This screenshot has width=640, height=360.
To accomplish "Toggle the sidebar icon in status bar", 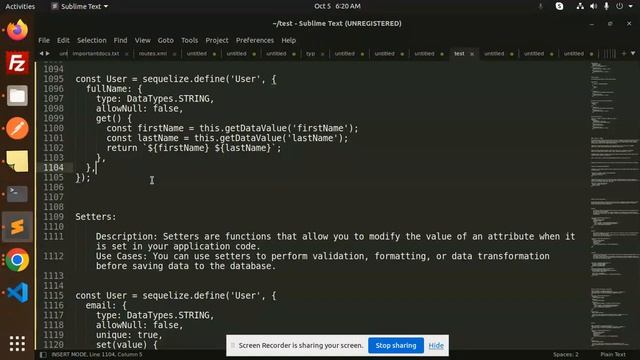I will pyautogui.click(x=43, y=355).
